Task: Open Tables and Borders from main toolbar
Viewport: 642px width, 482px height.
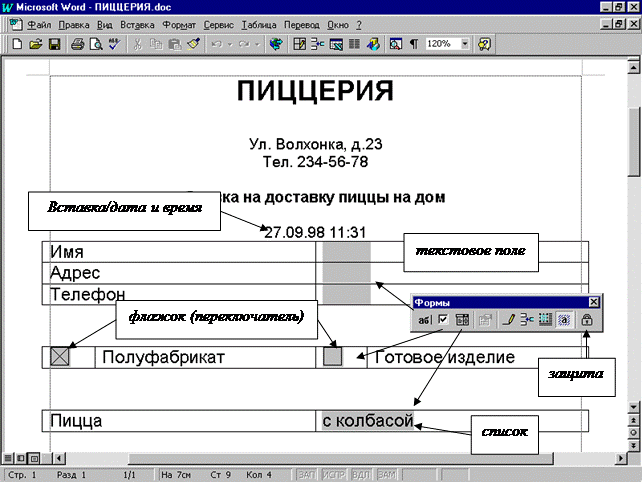Action: pyautogui.click(x=299, y=44)
